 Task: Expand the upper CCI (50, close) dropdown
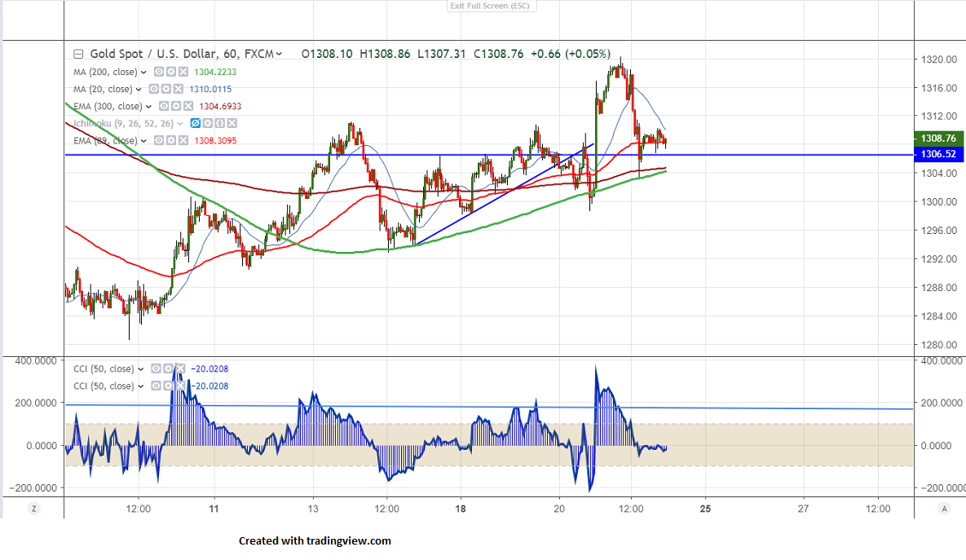(x=140, y=369)
